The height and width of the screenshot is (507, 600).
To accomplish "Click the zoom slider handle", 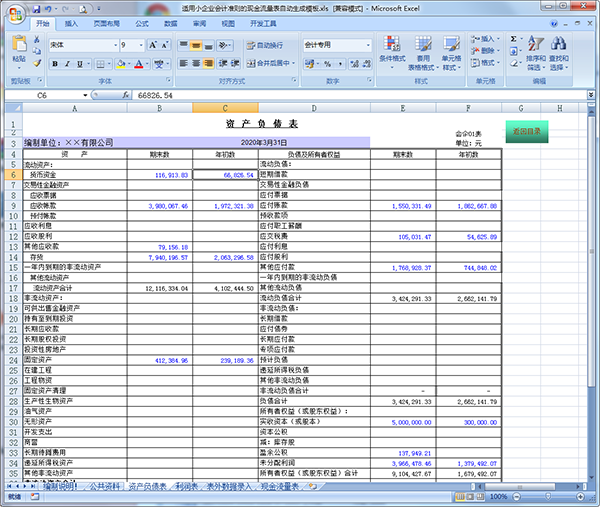I will coord(548,496).
